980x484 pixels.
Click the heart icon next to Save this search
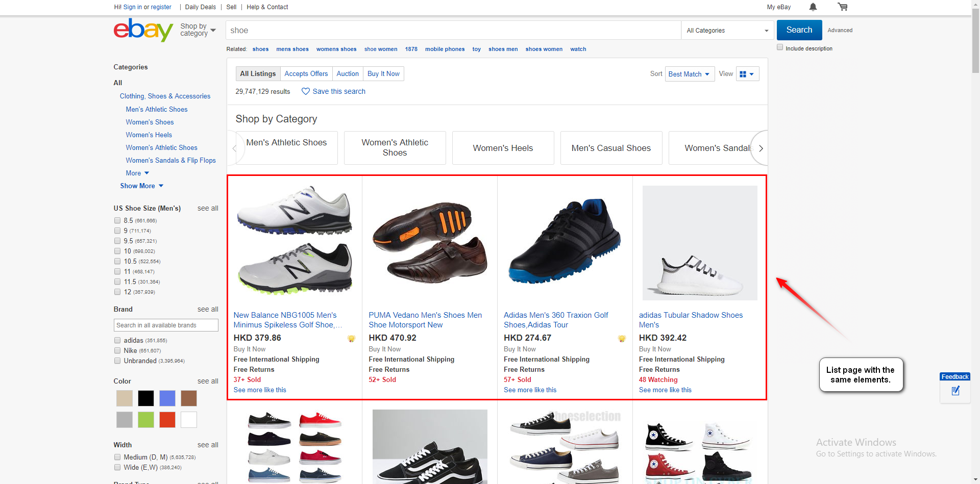coord(306,91)
